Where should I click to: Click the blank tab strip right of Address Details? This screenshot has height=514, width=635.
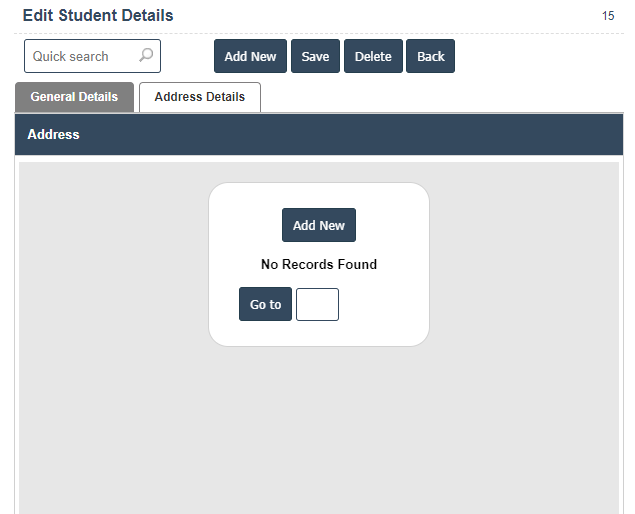pyautogui.click(x=440, y=97)
